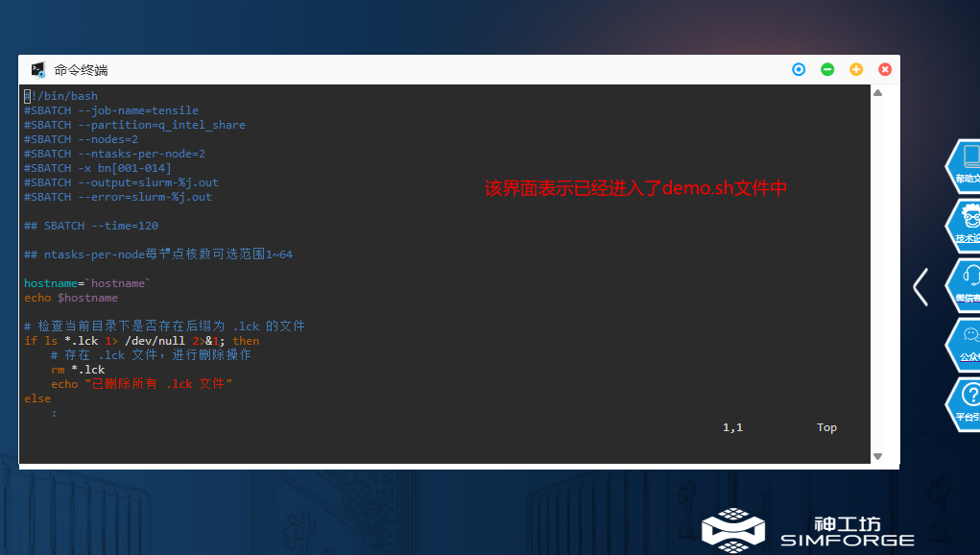Click the blue circle button in terminal title bar

coord(799,69)
